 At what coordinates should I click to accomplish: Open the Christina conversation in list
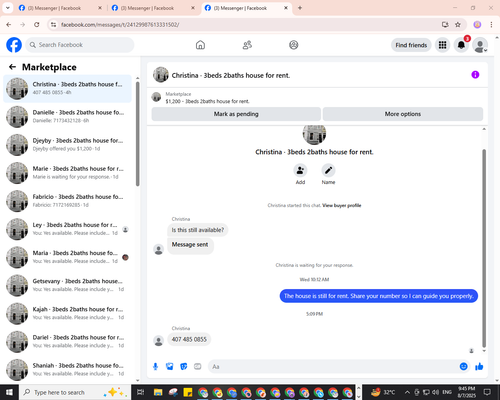[67, 88]
